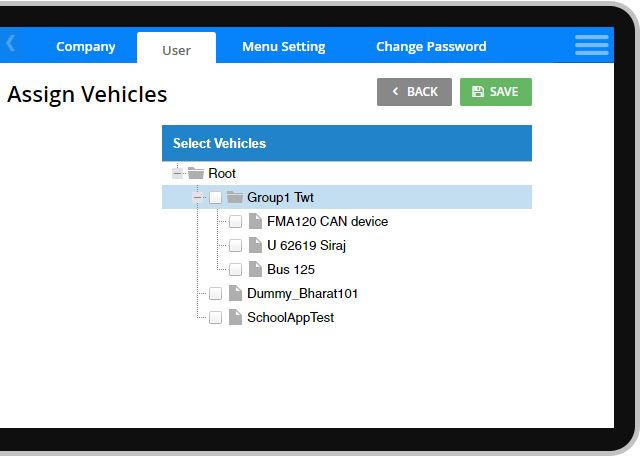Tick the FMA120 CAN device checkbox
Screen dimensions: 640x456
[x=235, y=222]
